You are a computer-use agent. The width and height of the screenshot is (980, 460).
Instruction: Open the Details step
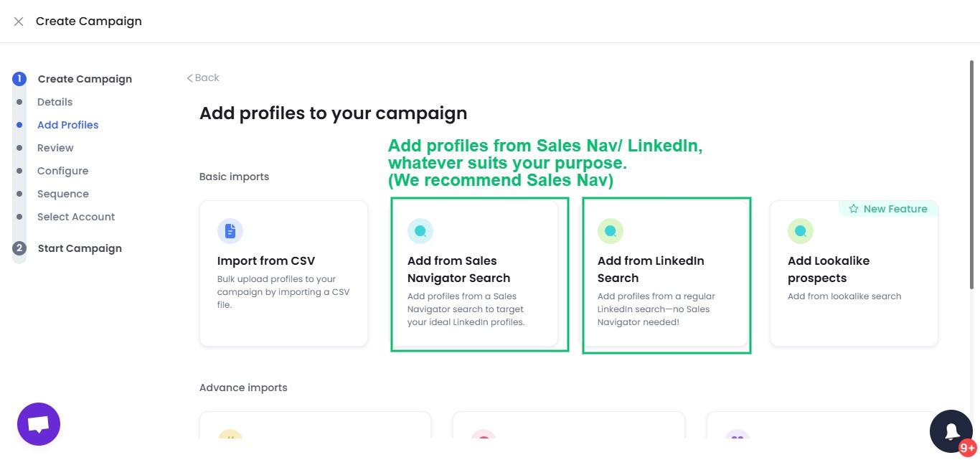(55, 102)
